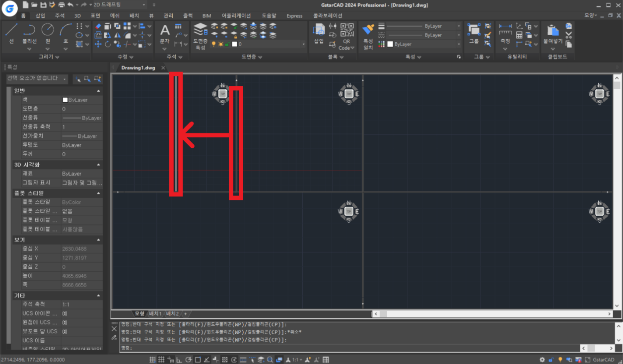The width and height of the screenshot is (623, 364).
Task: Click the top view cube in upper-left viewport
Action: [x=223, y=94]
